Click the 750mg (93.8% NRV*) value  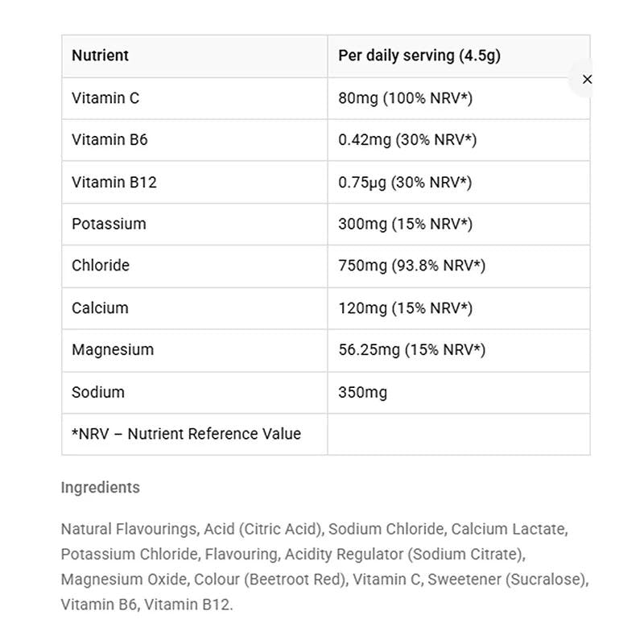point(412,266)
